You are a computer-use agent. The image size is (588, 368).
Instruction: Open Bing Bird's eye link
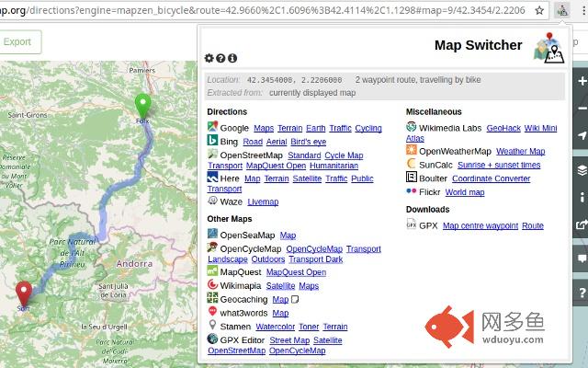(309, 142)
